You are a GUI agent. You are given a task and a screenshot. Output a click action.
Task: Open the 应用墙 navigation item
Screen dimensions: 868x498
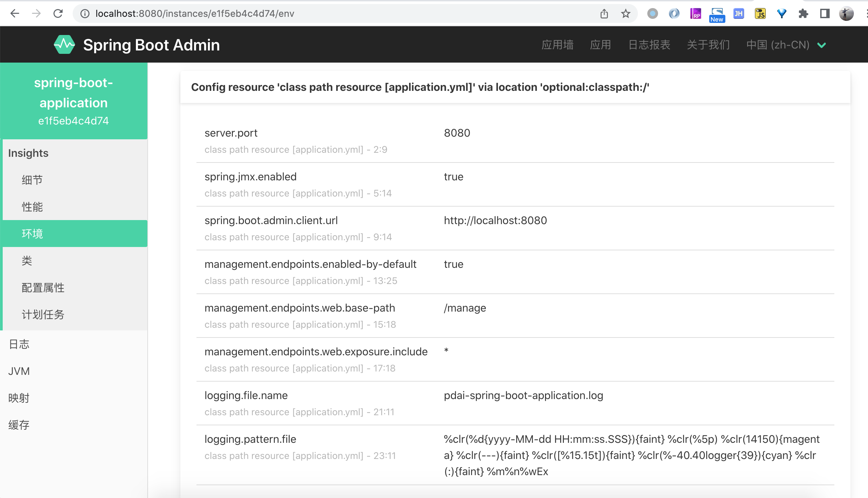[x=557, y=45]
